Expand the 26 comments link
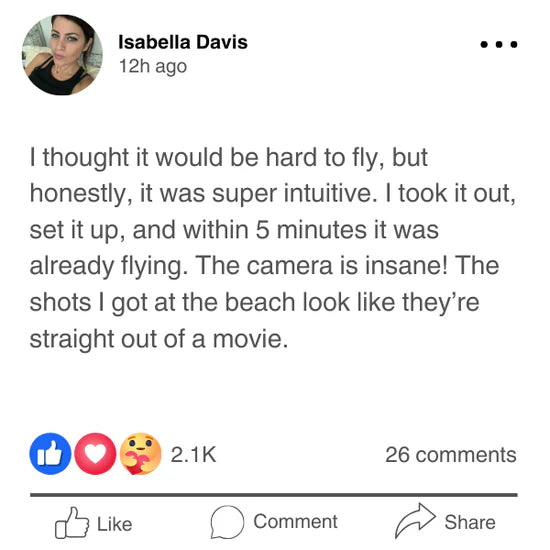 click(451, 455)
